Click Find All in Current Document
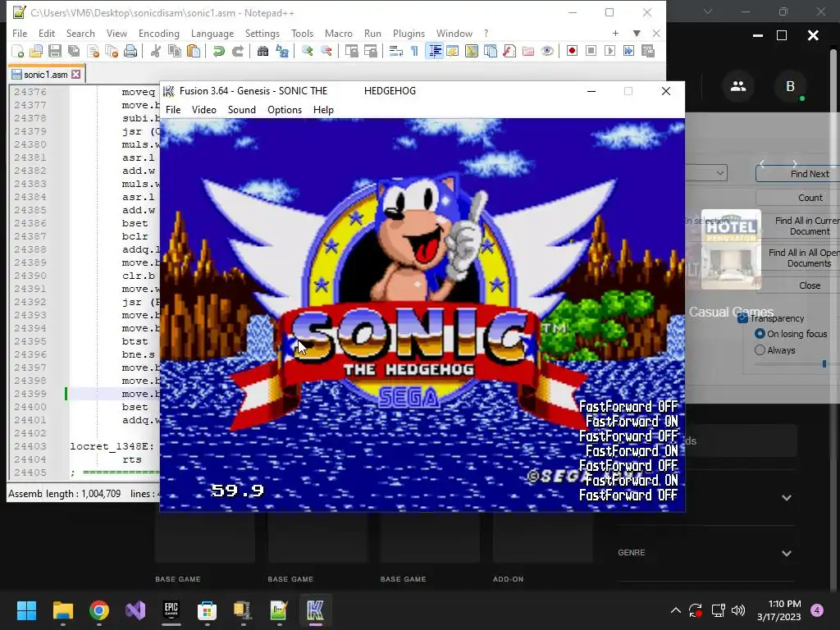Screen dimensions: 840x630 tap(797, 226)
